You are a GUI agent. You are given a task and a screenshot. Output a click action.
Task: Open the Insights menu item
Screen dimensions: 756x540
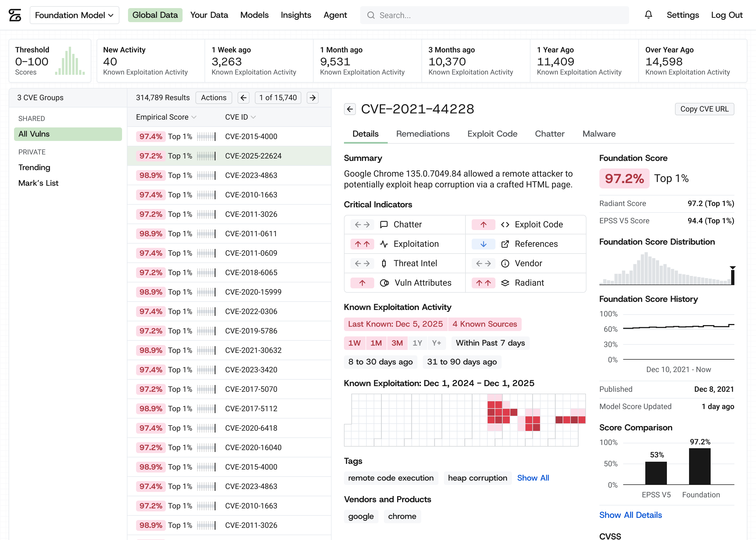tap(296, 15)
